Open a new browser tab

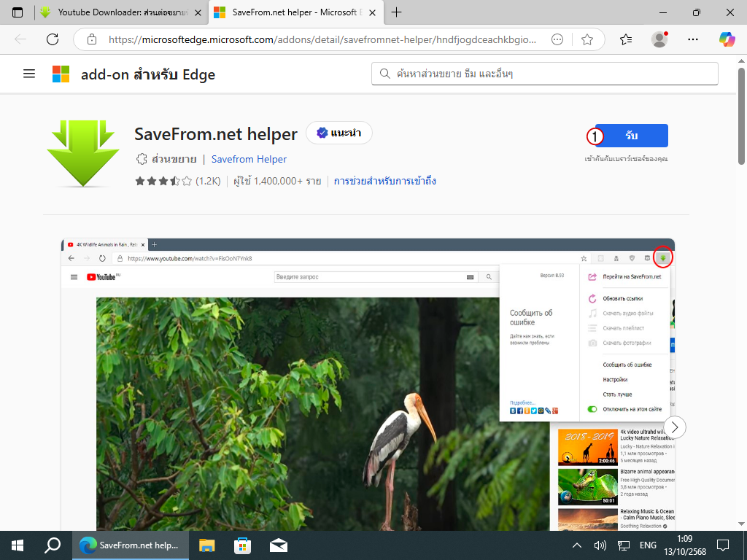click(397, 12)
